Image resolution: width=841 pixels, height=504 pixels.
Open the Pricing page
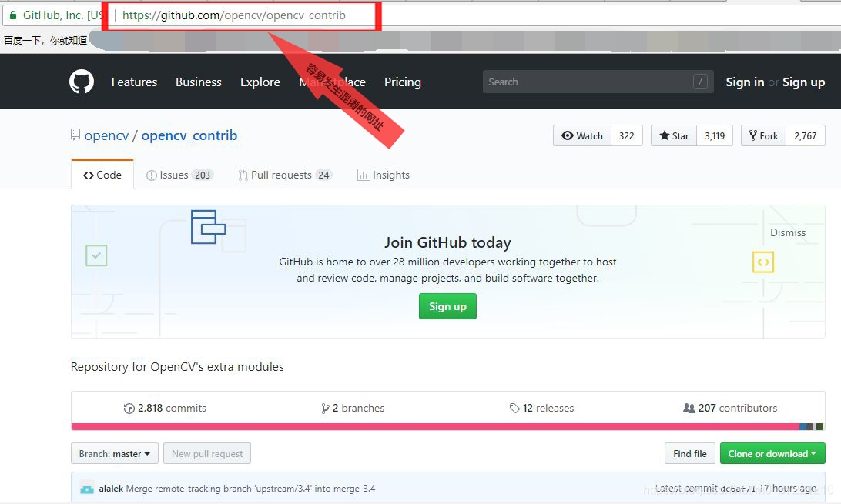coord(402,82)
